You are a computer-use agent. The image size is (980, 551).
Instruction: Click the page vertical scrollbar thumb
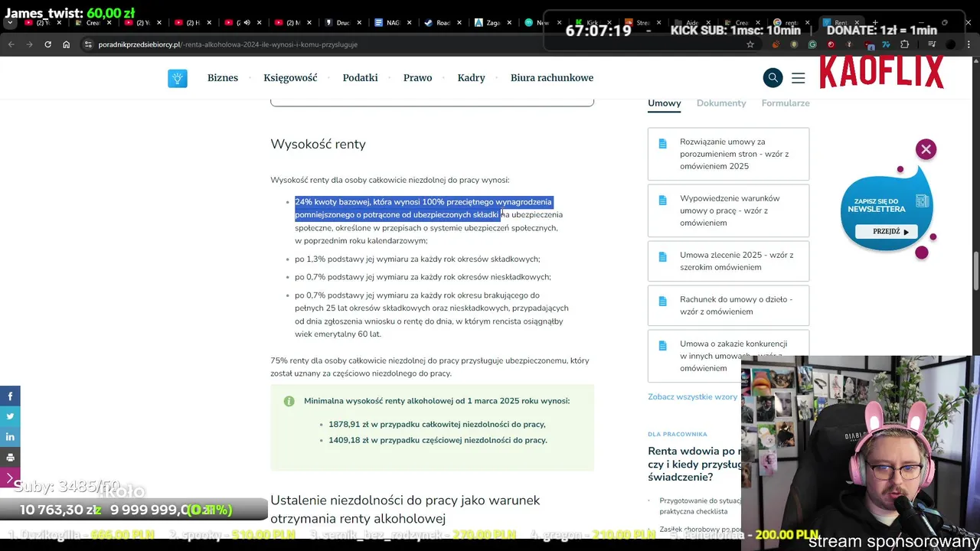click(x=975, y=271)
